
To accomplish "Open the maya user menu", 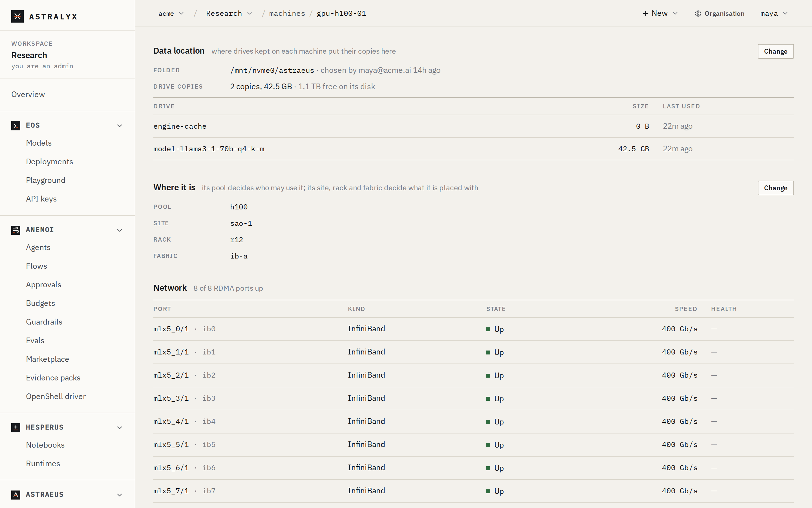I will coord(774,14).
